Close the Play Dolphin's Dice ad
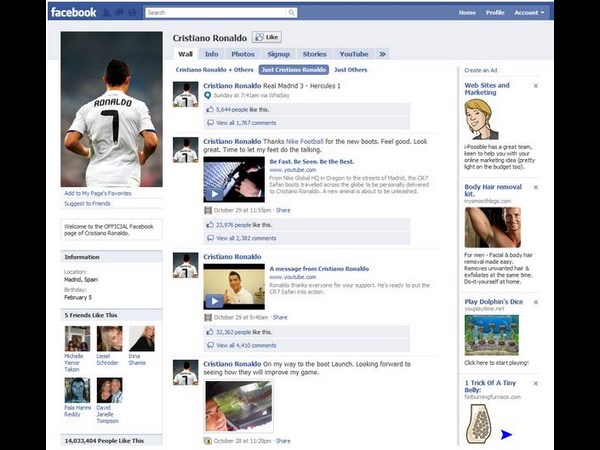Screen dimensions: 600x450 click(x=536, y=301)
